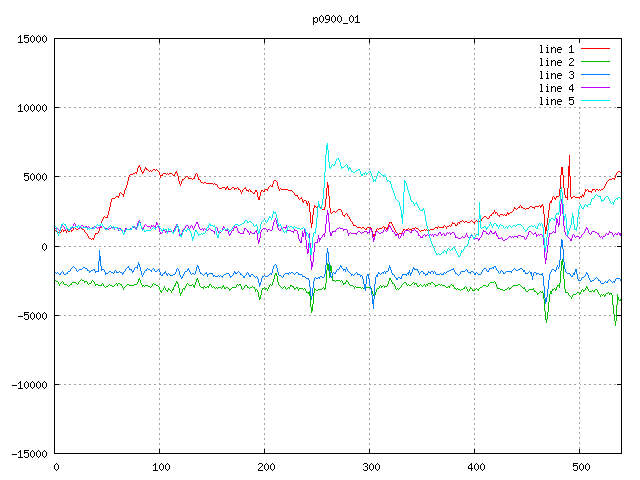Viewport: 640px width, 480px height.
Task: Click the -15000 y-axis tick label
Action: (29, 453)
